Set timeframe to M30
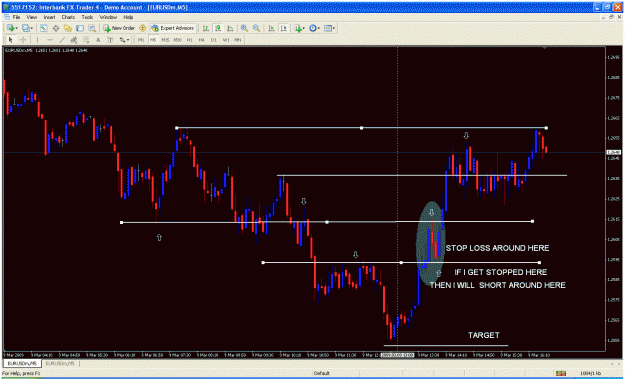Screen dimensions: 625x379 pyautogui.click(x=178, y=40)
